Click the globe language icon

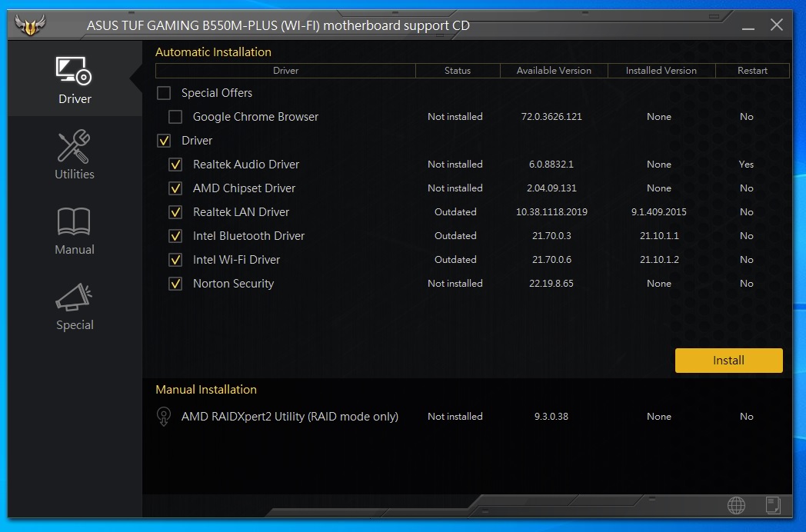[x=736, y=505]
